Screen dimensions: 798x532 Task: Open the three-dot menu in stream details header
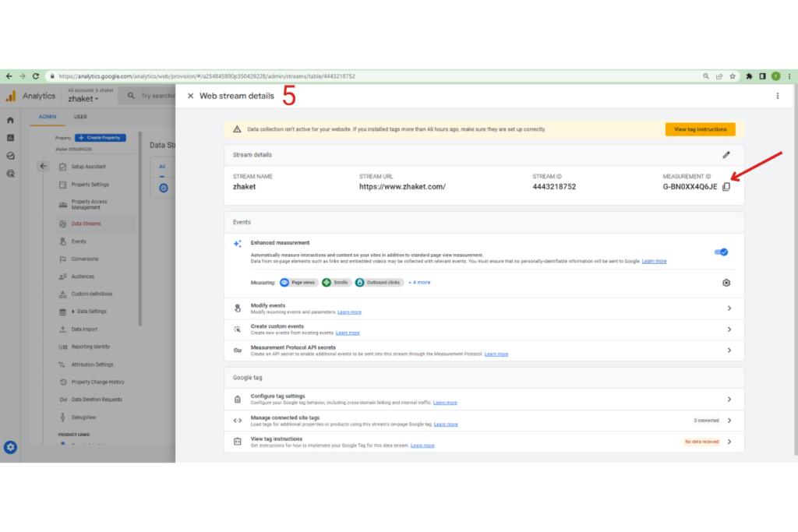point(777,96)
